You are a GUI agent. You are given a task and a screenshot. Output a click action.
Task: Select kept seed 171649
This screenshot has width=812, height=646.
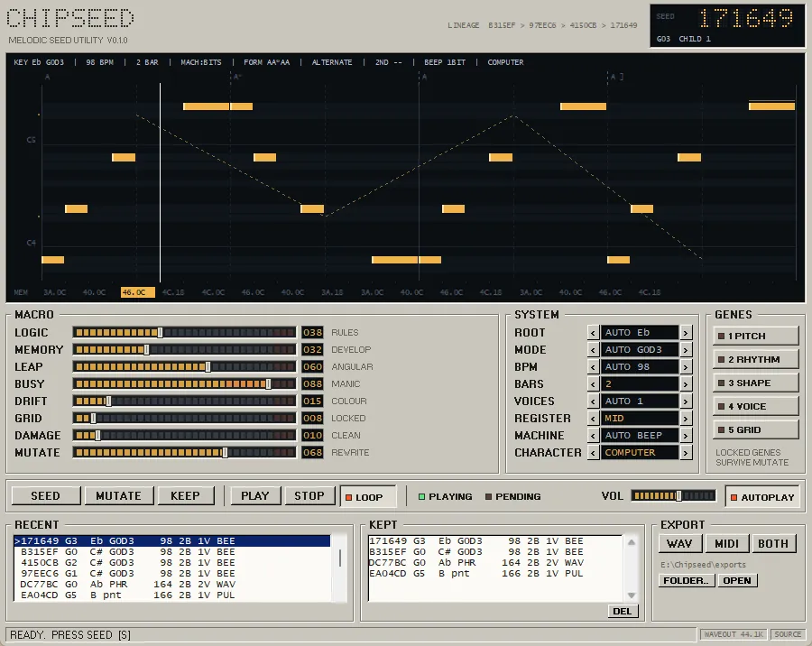point(495,540)
